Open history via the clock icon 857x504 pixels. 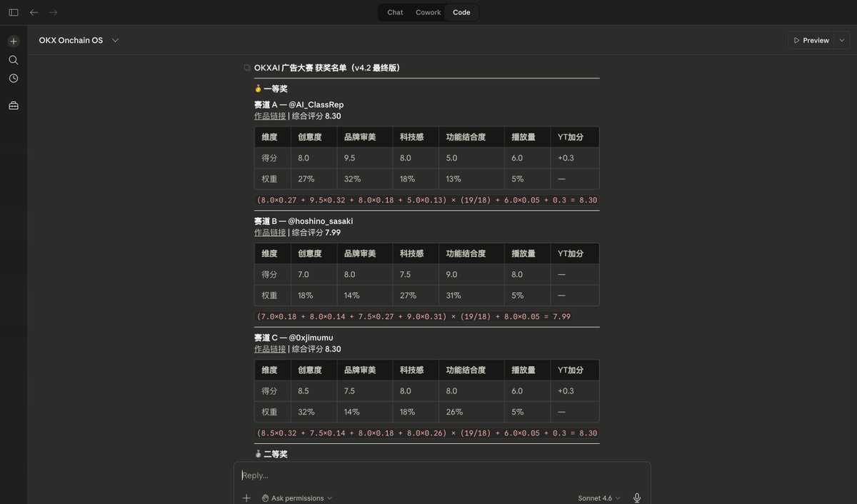tap(14, 79)
